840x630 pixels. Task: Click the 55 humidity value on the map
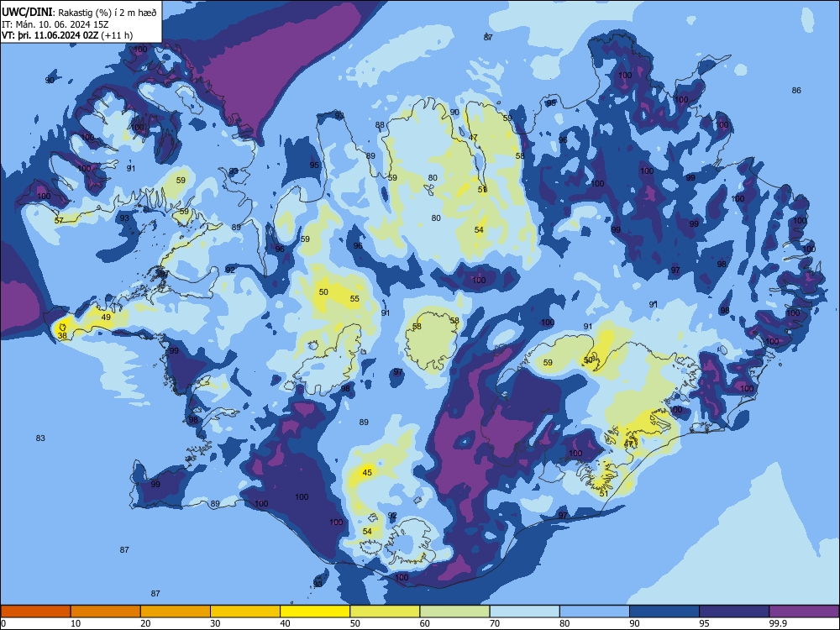[x=354, y=299]
